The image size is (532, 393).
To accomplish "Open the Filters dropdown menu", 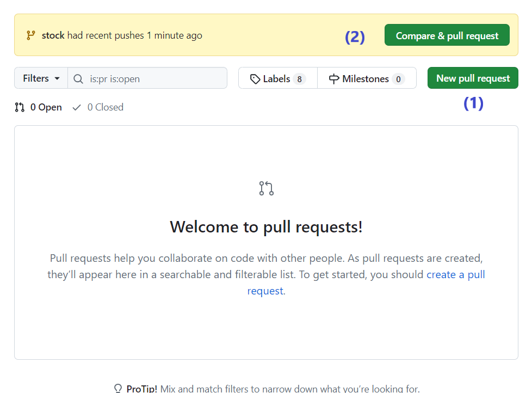I will point(41,78).
